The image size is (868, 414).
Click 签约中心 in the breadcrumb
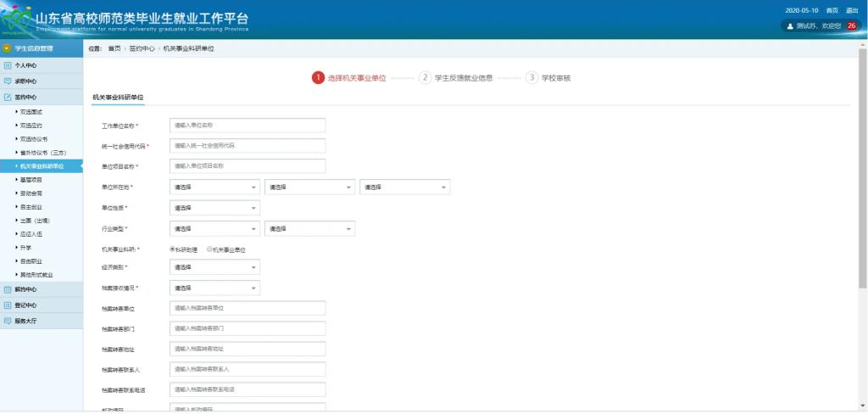coord(142,48)
